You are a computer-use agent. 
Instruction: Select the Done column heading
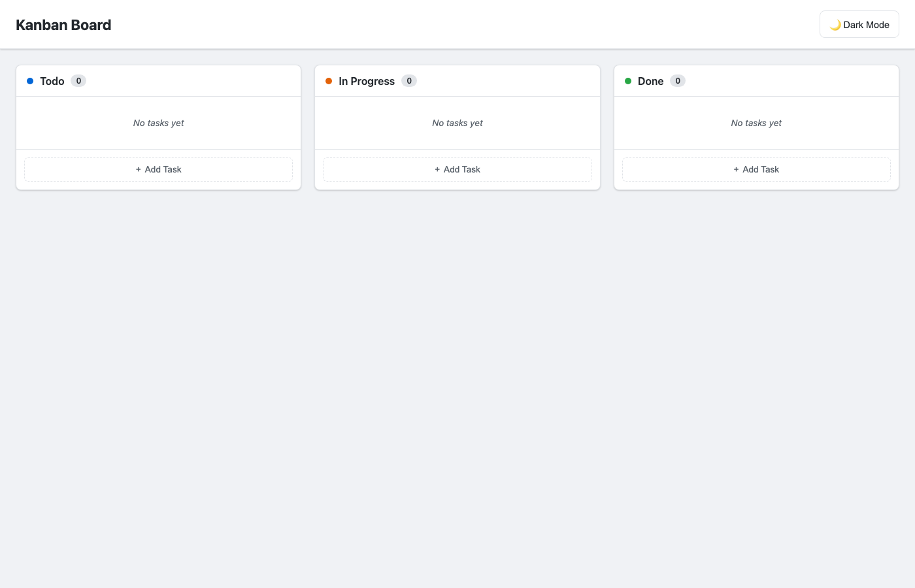pyautogui.click(x=650, y=81)
